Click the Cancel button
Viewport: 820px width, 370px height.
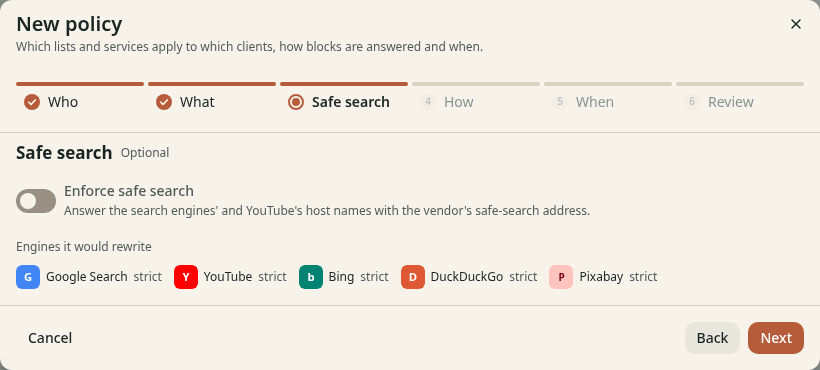pyautogui.click(x=50, y=338)
